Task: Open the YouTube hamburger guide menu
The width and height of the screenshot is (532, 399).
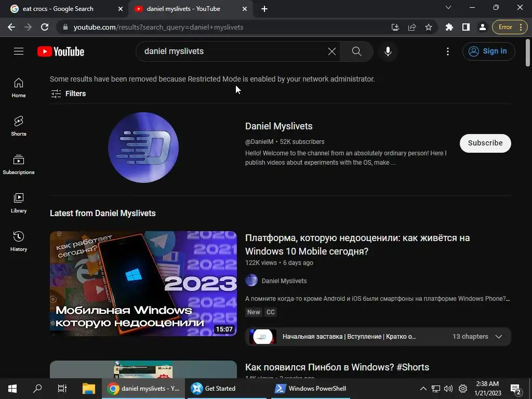Action: point(19,51)
